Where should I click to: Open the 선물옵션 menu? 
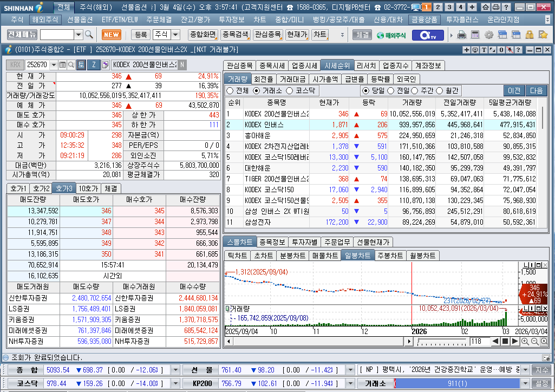click(80, 20)
